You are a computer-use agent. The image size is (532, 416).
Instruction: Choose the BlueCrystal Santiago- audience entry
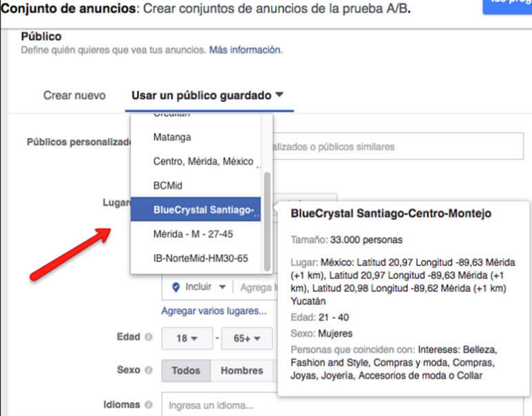203,210
